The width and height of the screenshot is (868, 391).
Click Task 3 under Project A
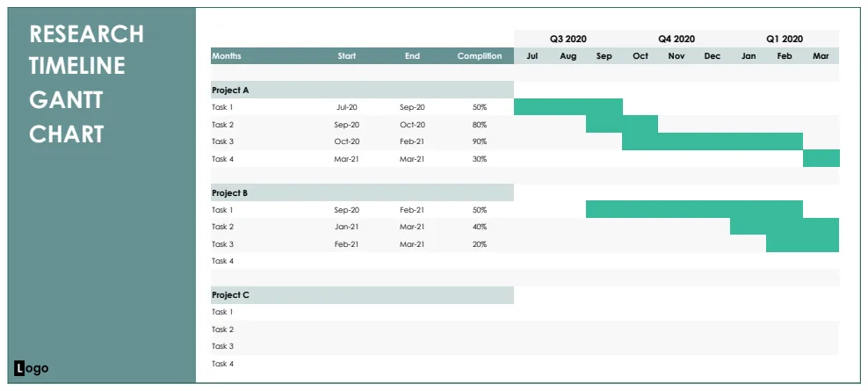(222, 141)
